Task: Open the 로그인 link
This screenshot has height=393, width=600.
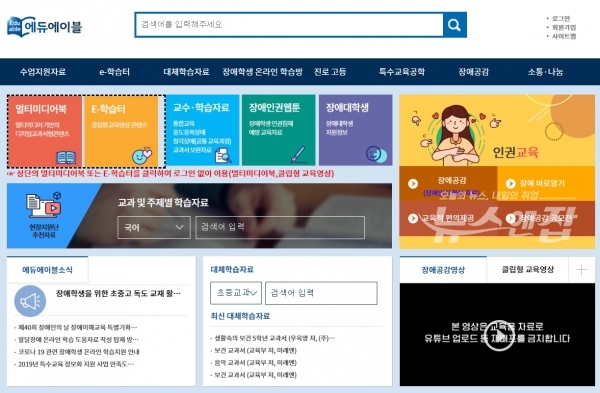Action: coord(561,18)
